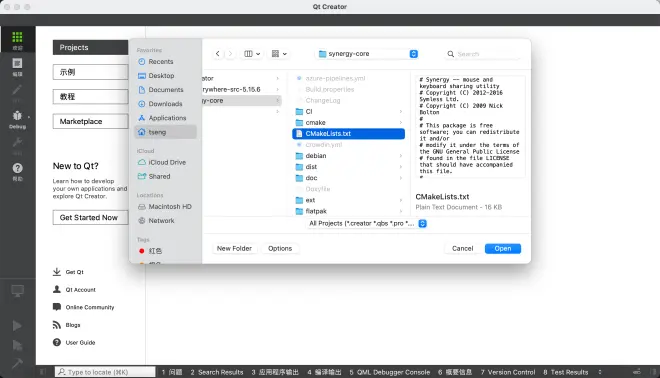Image resolution: width=660 pixels, height=378 pixels.
Task: Toggle the left sidebar at status bar
Action: coord(43,372)
